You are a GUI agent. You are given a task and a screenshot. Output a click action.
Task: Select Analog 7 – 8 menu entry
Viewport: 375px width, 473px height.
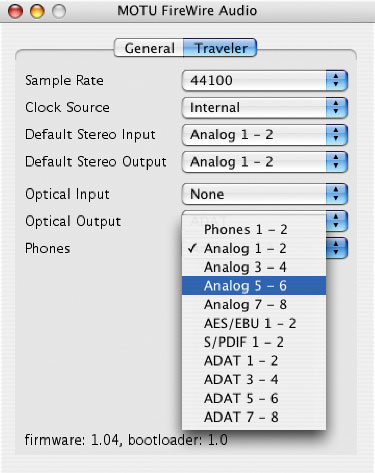[254, 304]
